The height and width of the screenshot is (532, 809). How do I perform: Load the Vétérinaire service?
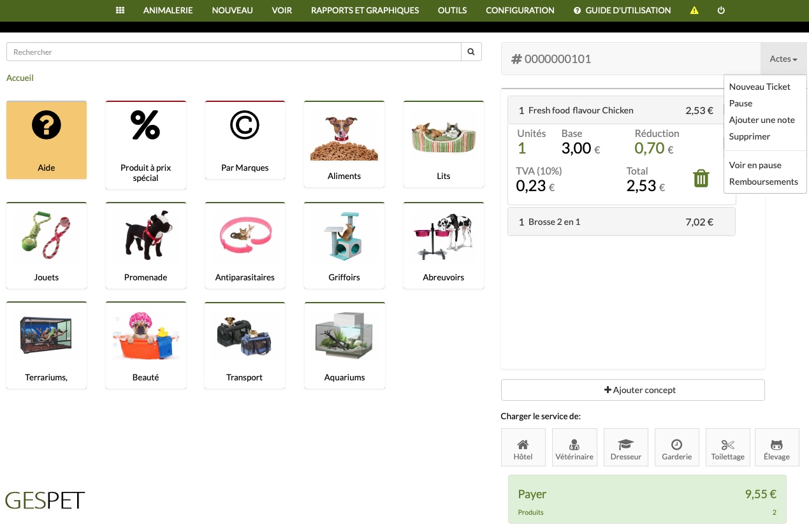(x=574, y=447)
